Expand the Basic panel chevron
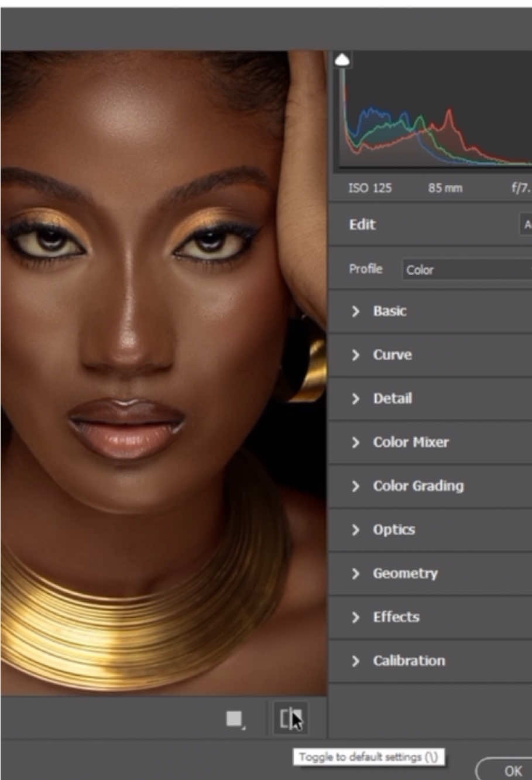The image size is (532, 780). click(x=355, y=311)
